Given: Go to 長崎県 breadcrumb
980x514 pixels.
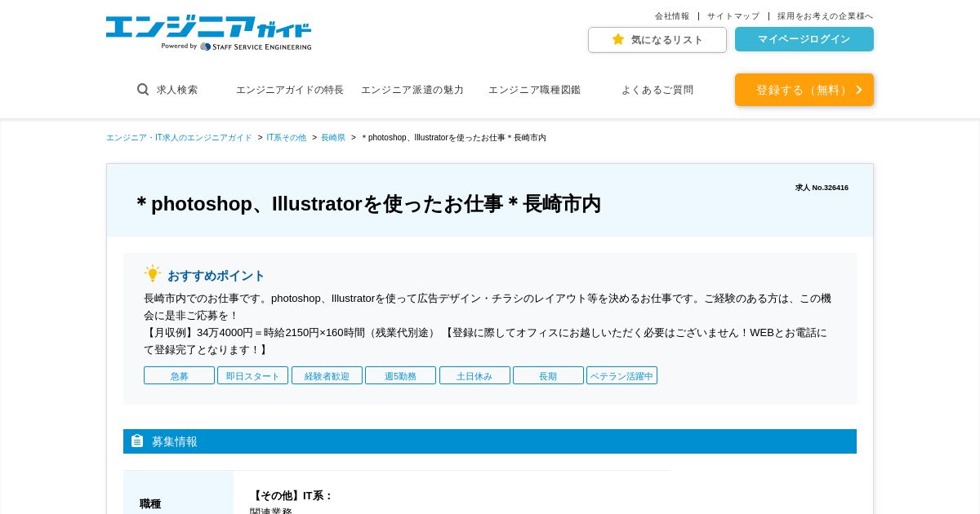Looking at the screenshot, I should tap(333, 138).
